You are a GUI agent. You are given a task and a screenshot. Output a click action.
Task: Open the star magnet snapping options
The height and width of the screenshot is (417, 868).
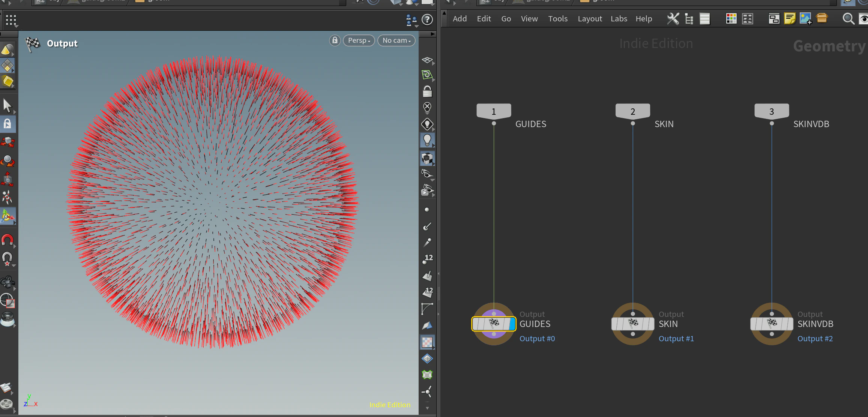[8, 258]
